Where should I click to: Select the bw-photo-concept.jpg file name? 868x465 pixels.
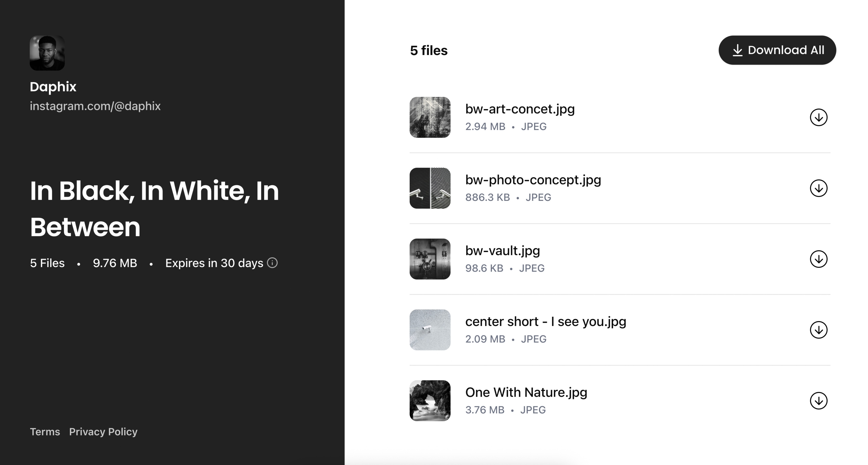[x=533, y=180]
